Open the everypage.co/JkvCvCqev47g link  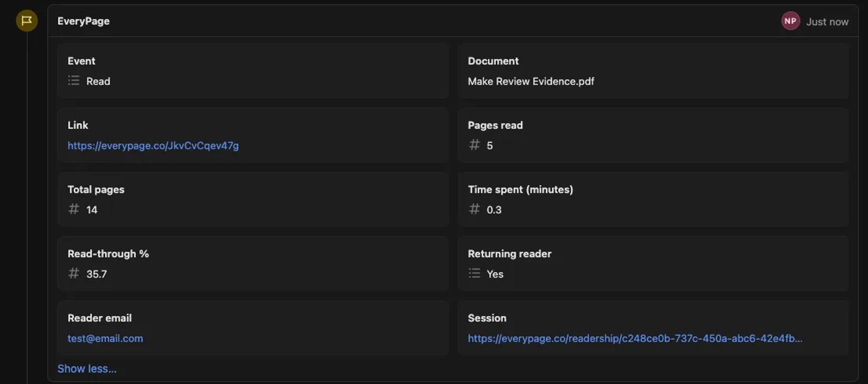153,146
